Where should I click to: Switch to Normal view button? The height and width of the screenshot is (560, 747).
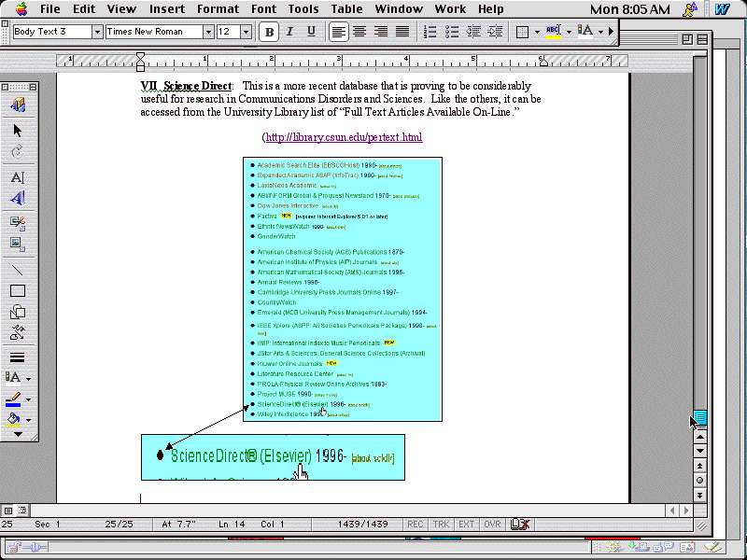(8, 511)
